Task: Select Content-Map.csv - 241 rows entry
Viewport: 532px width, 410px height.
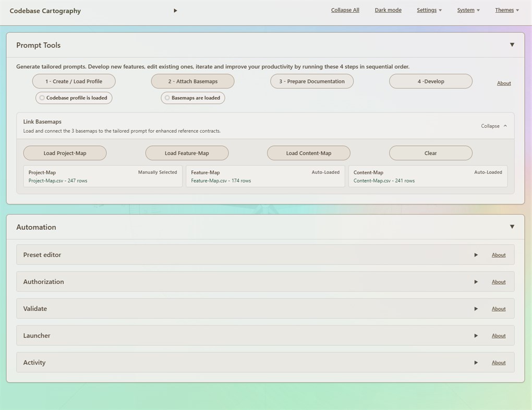Action: [384, 181]
